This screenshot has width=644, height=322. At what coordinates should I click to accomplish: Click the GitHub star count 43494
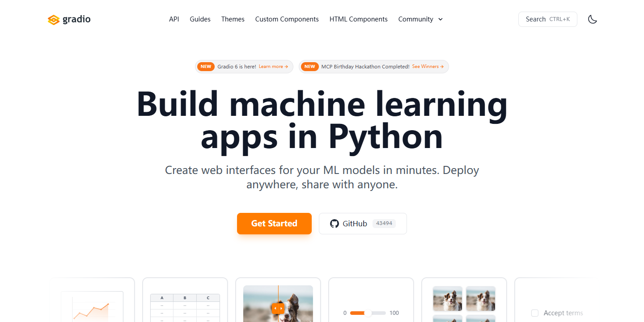[x=384, y=224]
